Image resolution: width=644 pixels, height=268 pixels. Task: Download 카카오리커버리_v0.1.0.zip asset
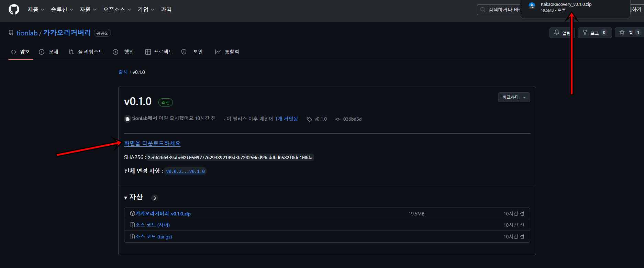point(163,214)
